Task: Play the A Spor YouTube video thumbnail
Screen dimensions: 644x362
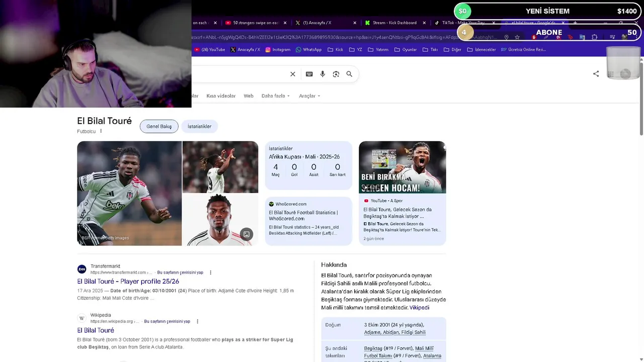Action: (x=403, y=167)
